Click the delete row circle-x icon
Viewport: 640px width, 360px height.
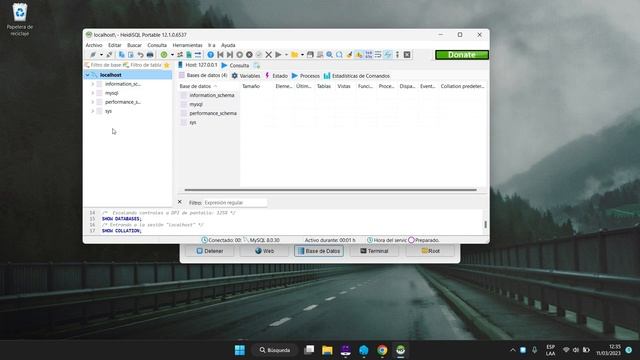(x=249, y=55)
